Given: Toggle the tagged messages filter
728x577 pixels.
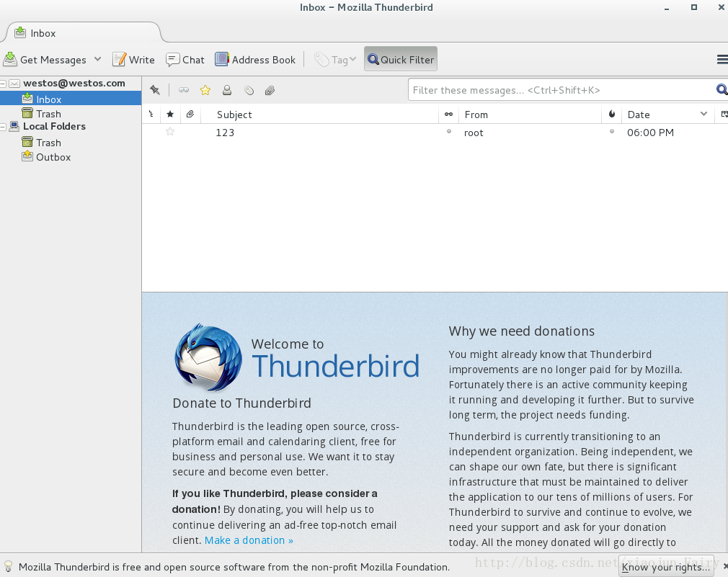Looking at the screenshot, I should 249,90.
